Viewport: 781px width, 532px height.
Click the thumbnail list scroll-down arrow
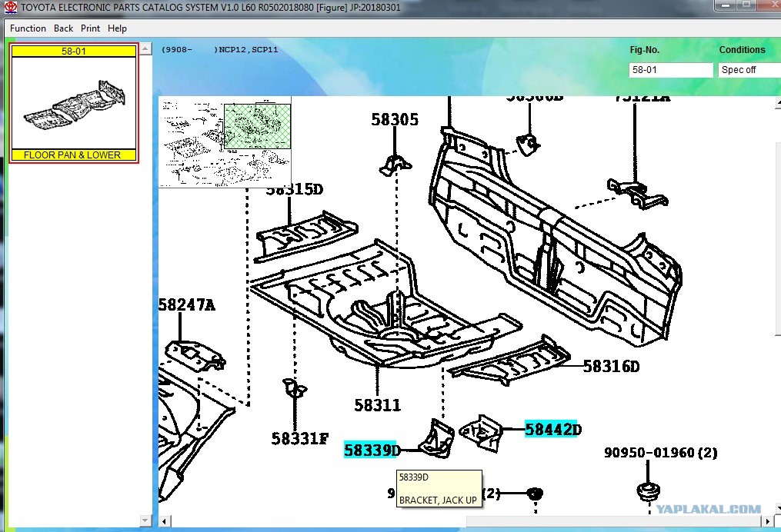[145, 520]
